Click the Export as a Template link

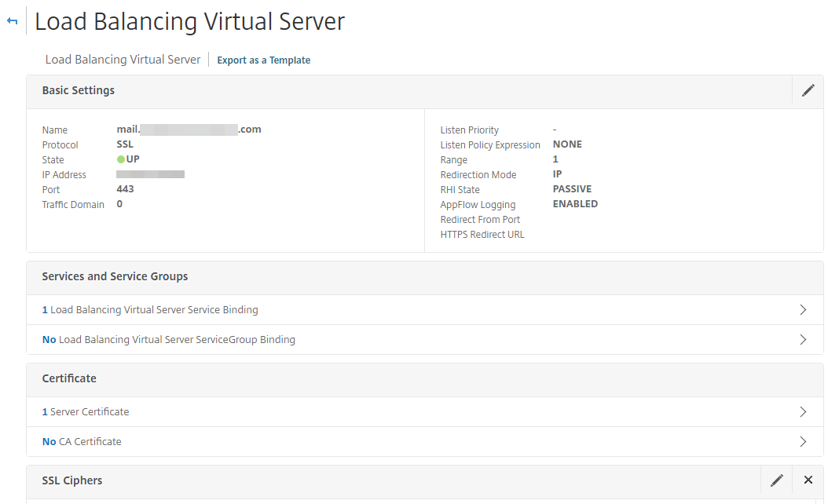[x=263, y=60]
